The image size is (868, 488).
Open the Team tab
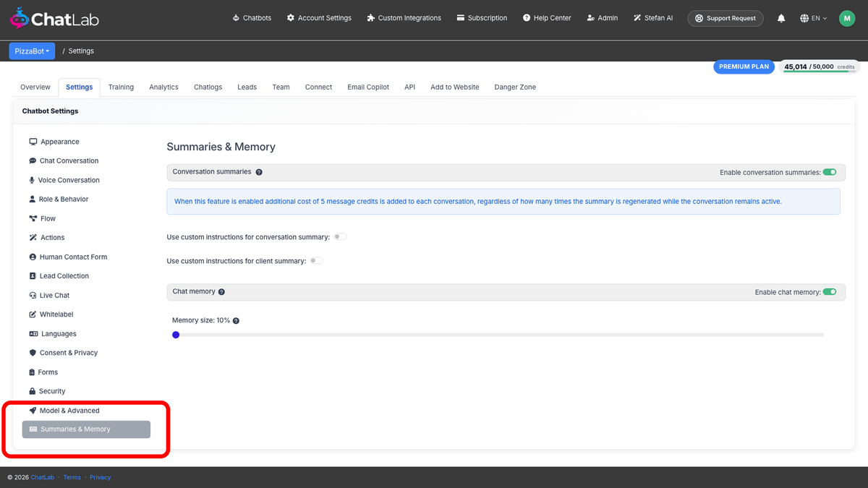[x=281, y=87]
